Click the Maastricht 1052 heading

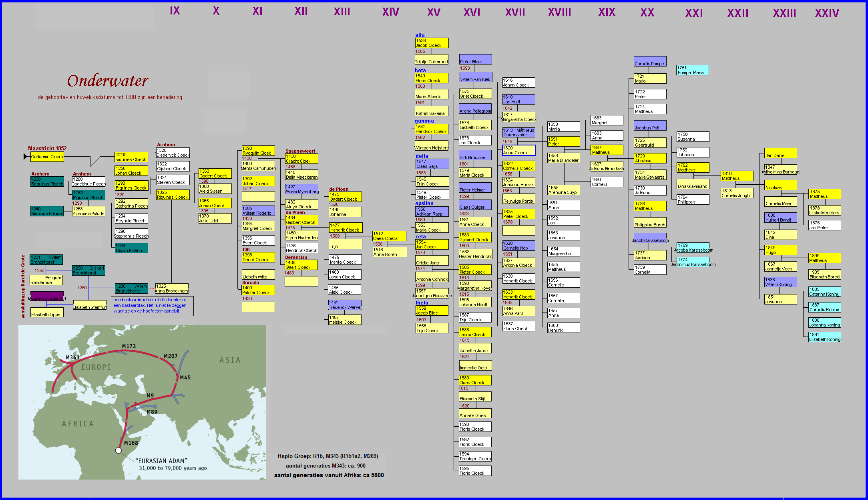[x=47, y=148]
